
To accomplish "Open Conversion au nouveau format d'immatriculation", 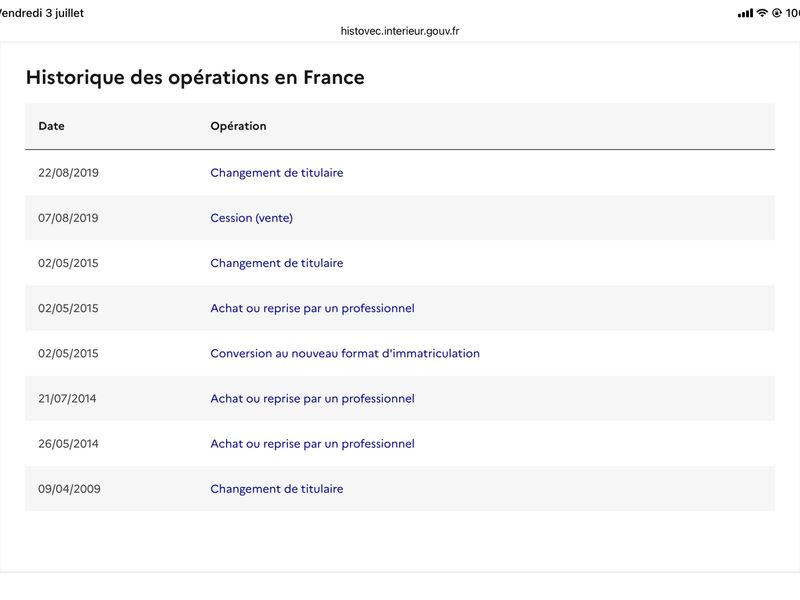I will tap(345, 353).
